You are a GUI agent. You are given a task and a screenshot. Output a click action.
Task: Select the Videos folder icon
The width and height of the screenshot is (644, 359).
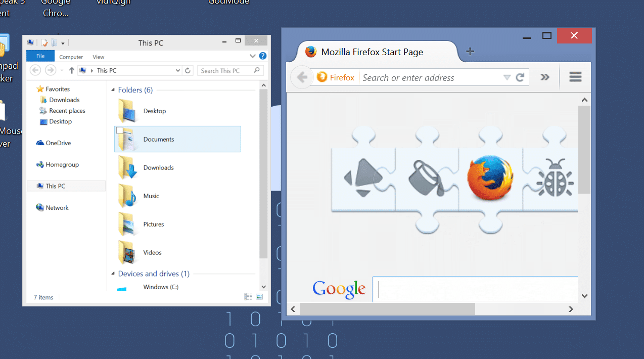(x=127, y=252)
